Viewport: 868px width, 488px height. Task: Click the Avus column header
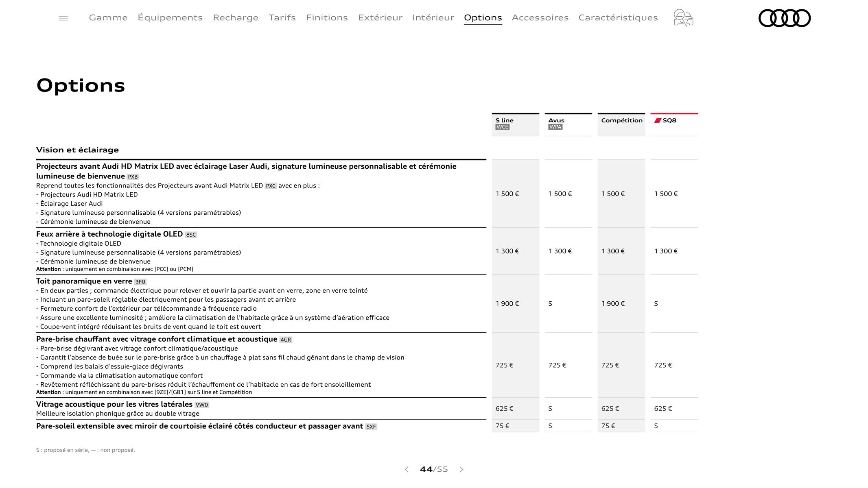(568, 124)
